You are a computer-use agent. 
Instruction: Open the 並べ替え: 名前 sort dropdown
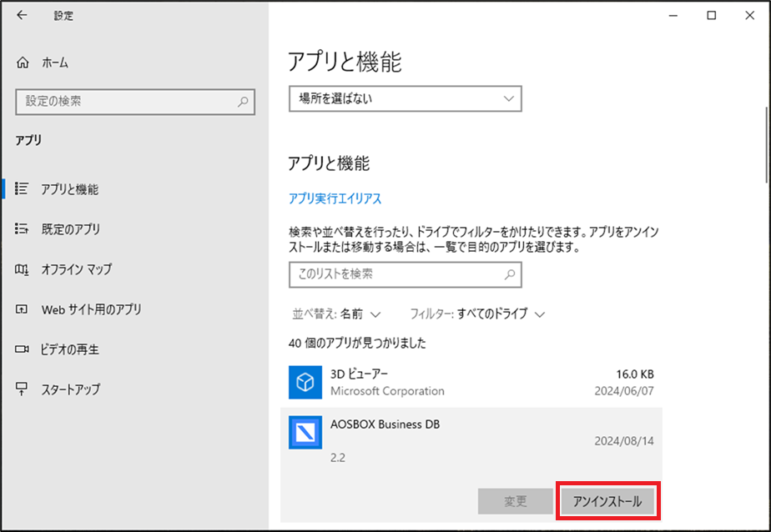pyautogui.click(x=336, y=314)
